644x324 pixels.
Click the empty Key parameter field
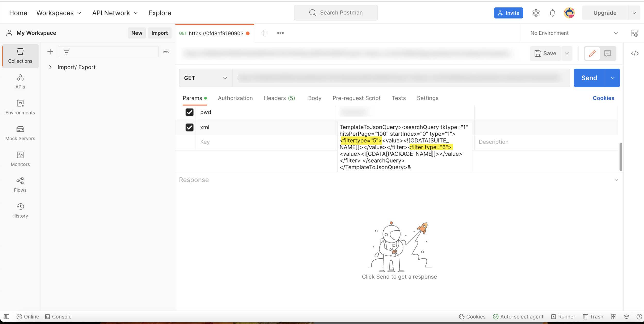[x=265, y=142]
